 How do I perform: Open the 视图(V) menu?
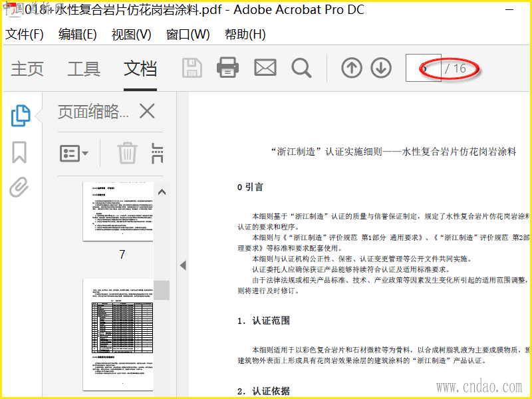(x=131, y=35)
